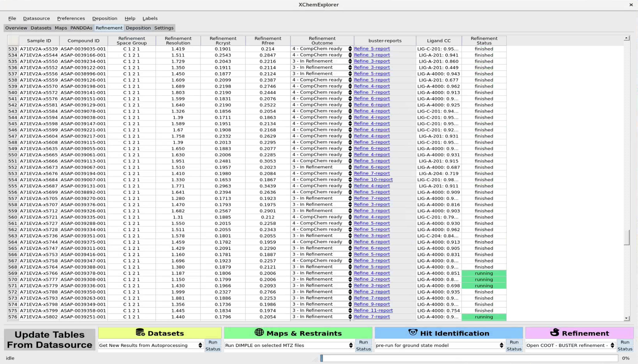Viewport: 638px width, 364px height.
Task: Open Refine_9-report link for A71EV2A-x5798
Action: (372, 304)
